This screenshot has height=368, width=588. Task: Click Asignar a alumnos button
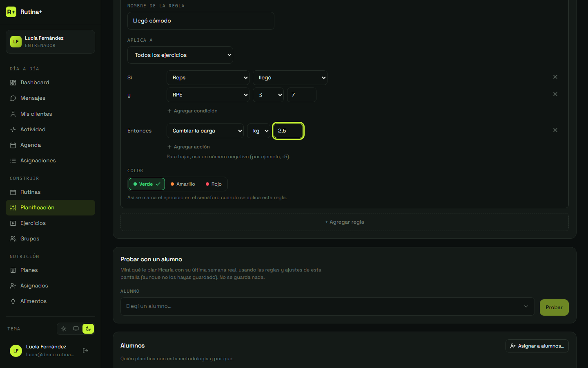coord(537,346)
